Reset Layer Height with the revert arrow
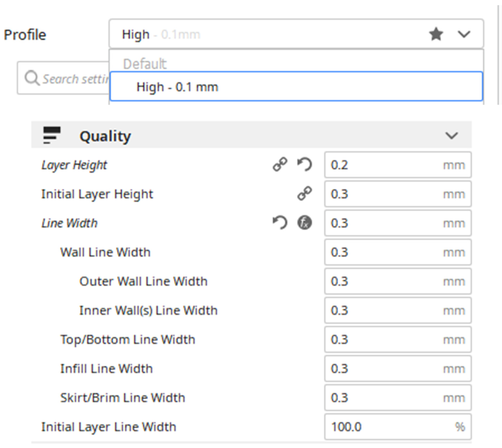 point(305,164)
